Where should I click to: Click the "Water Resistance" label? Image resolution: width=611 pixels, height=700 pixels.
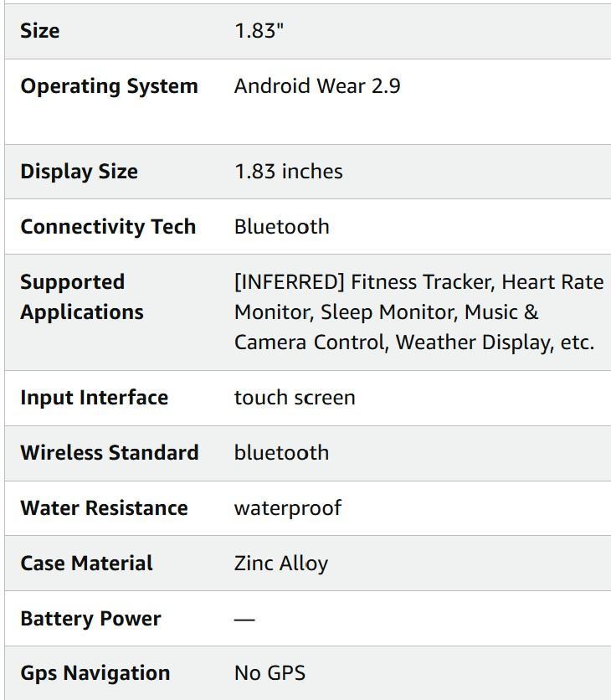coord(104,508)
